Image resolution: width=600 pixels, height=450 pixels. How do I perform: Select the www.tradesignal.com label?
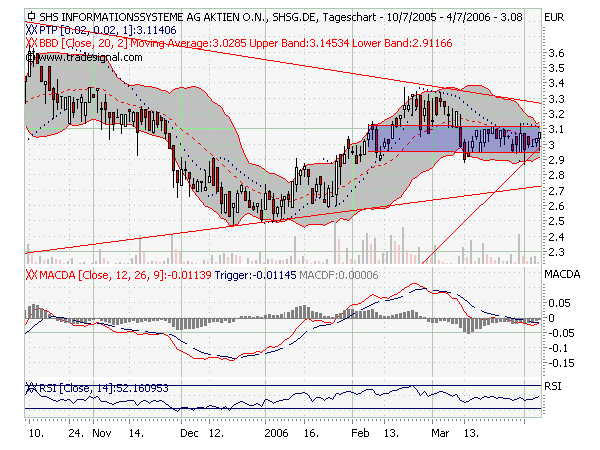point(84,57)
